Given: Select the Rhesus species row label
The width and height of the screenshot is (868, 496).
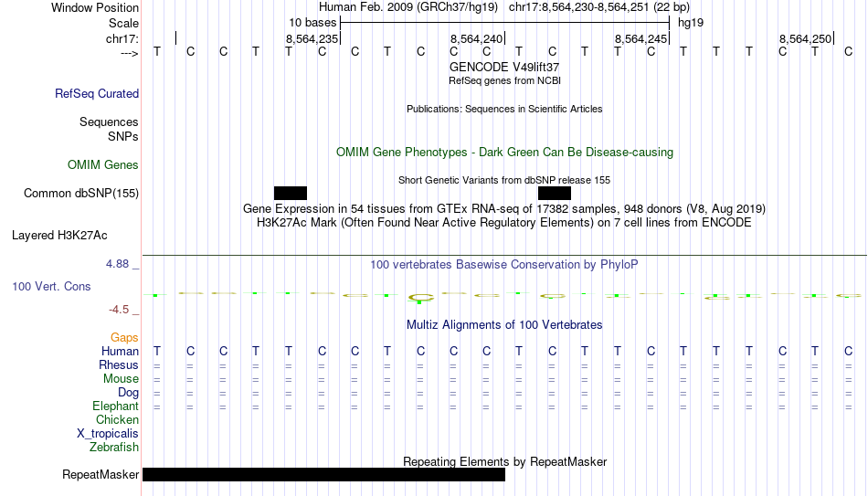Looking at the screenshot, I should [x=119, y=365].
